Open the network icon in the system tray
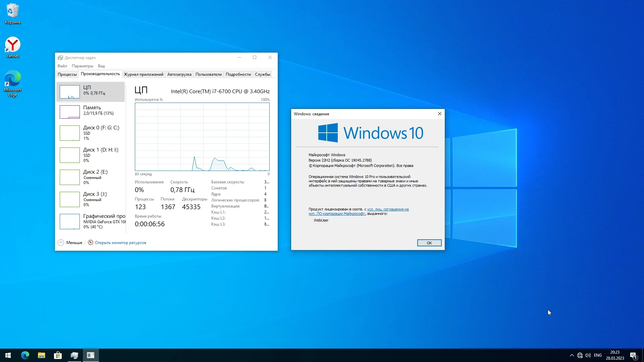Image resolution: width=644 pixels, height=362 pixels. (580, 355)
